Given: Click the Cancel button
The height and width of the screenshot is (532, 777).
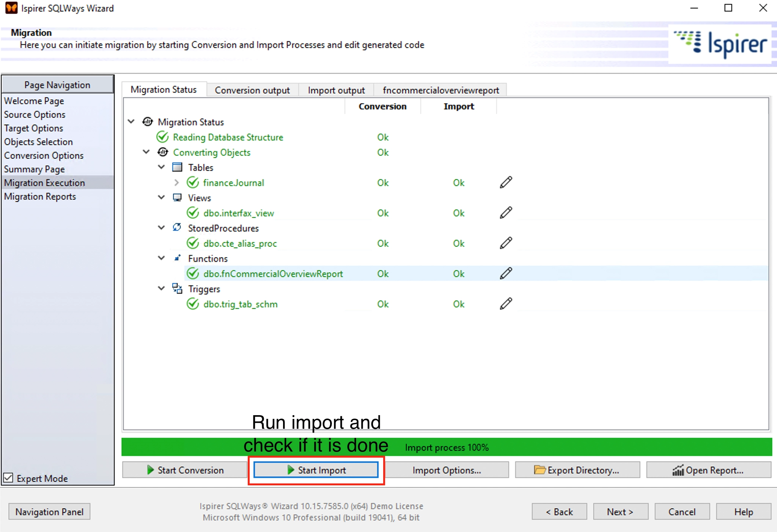Looking at the screenshot, I should (682, 512).
